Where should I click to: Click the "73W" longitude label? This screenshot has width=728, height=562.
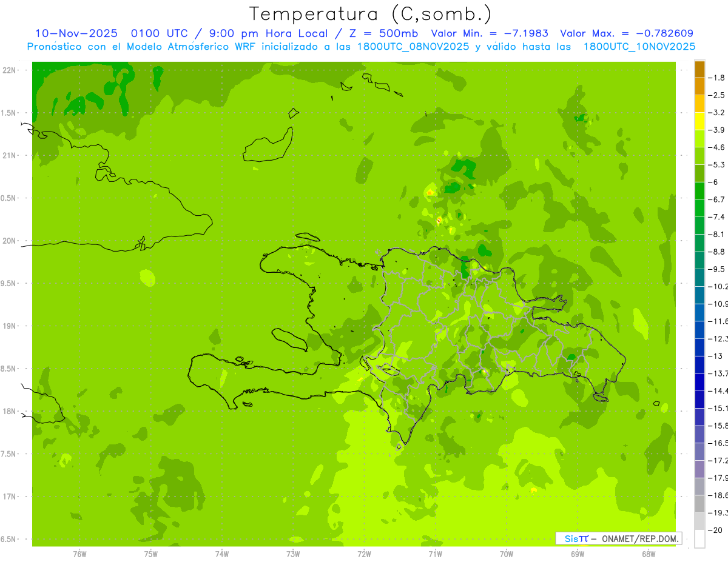click(293, 554)
